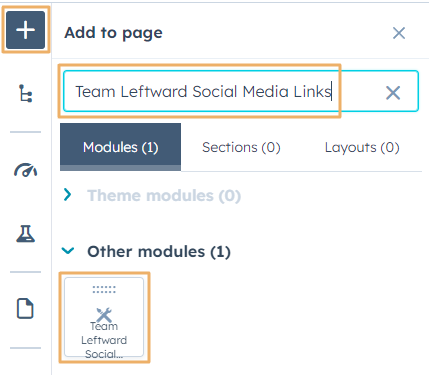Expand the Theme modules (0) chevron
The width and height of the screenshot is (429, 375).
pyautogui.click(x=68, y=194)
